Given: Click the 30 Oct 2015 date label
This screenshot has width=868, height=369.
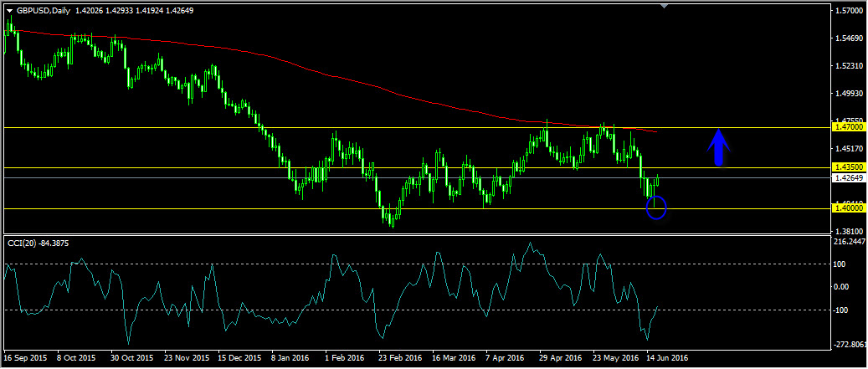Looking at the screenshot, I should [131, 358].
